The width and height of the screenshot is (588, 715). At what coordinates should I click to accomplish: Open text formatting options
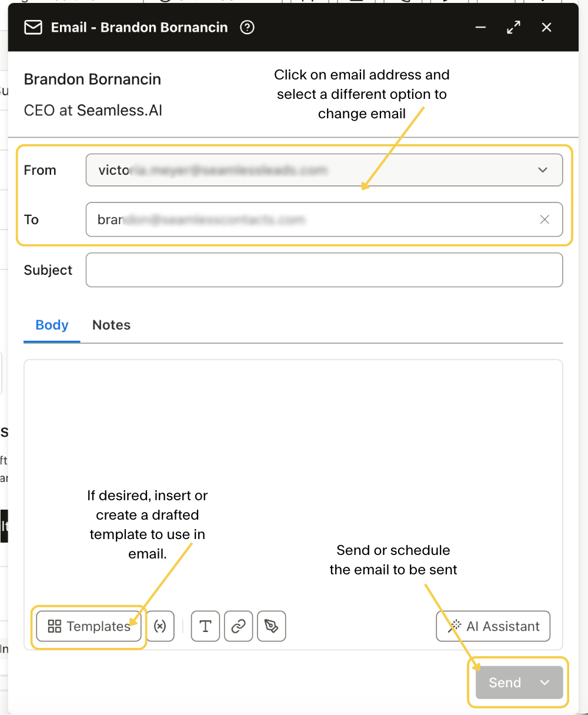click(x=205, y=626)
